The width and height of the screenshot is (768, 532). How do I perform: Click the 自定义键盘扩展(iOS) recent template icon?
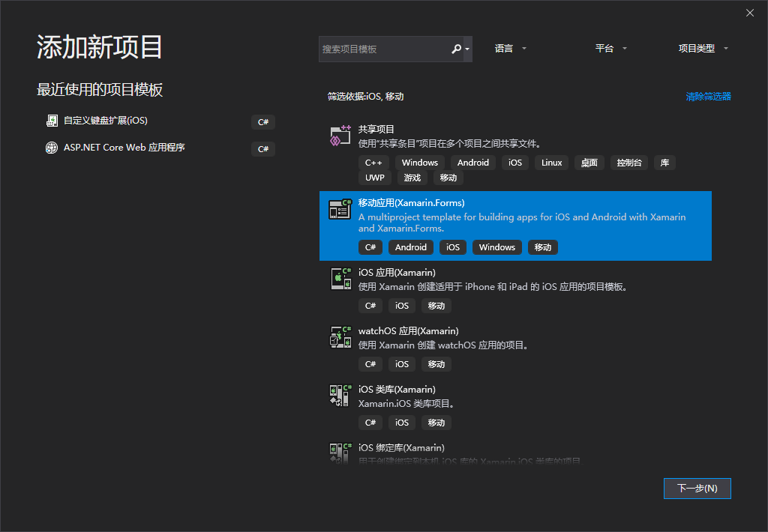pos(51,120)
